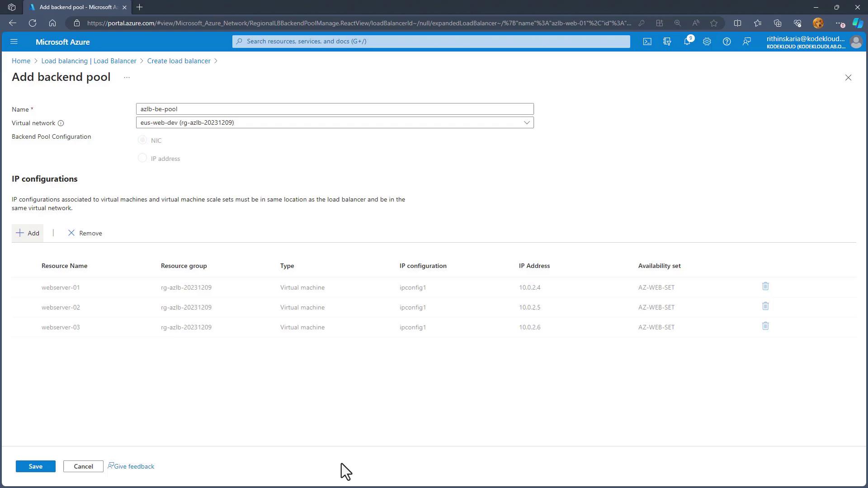Click the backend pool Name field
The image size is (868, 488).
pyautogui.click(x=335, y=109)
